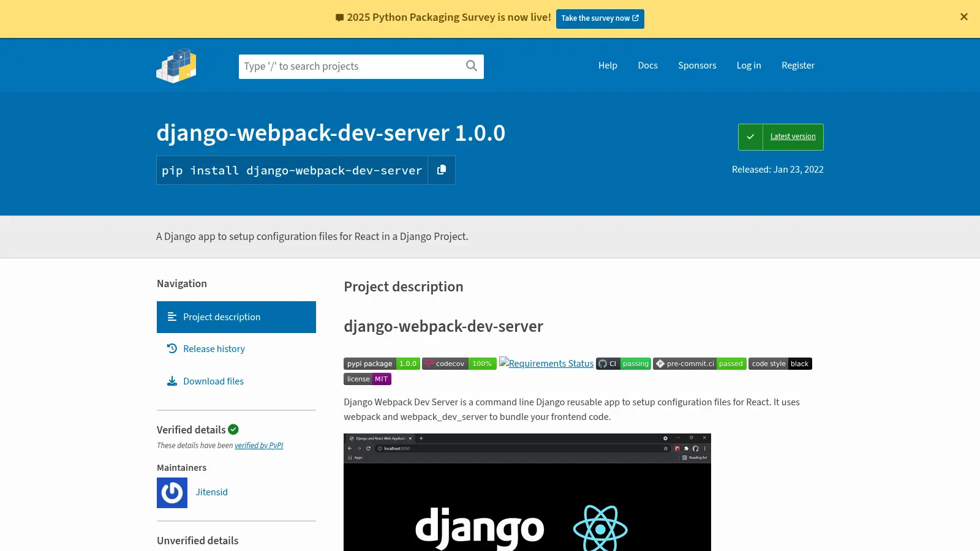
Task: Click the search magnifier icon
Action: point(471,66)
